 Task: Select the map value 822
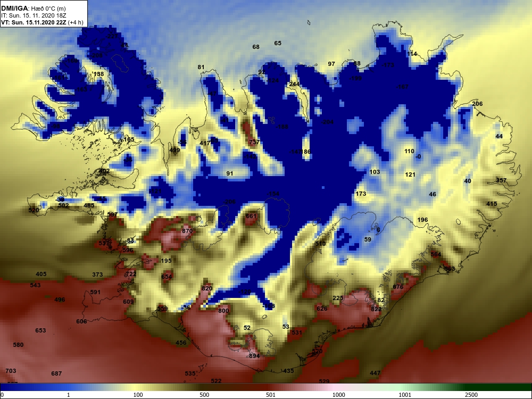point(376,309)
